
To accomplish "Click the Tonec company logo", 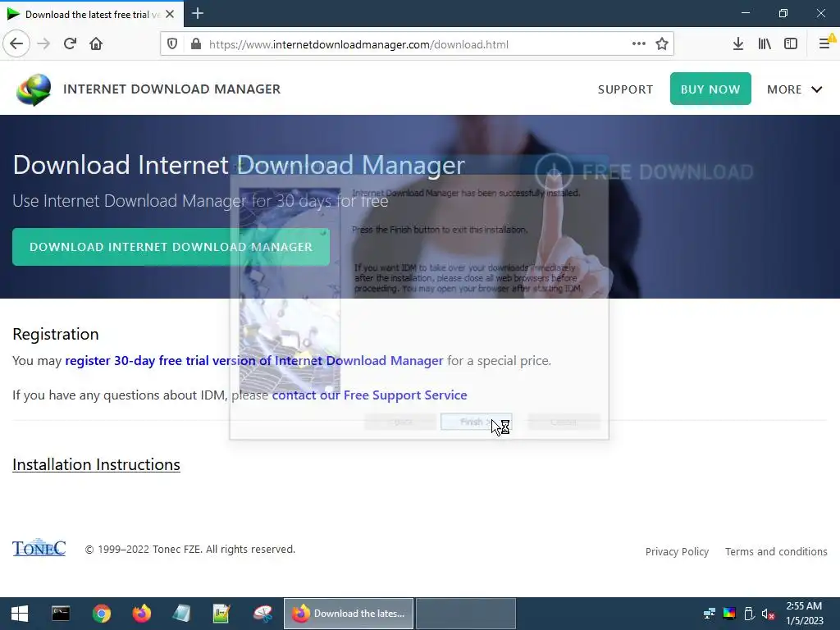I will 39,547.
